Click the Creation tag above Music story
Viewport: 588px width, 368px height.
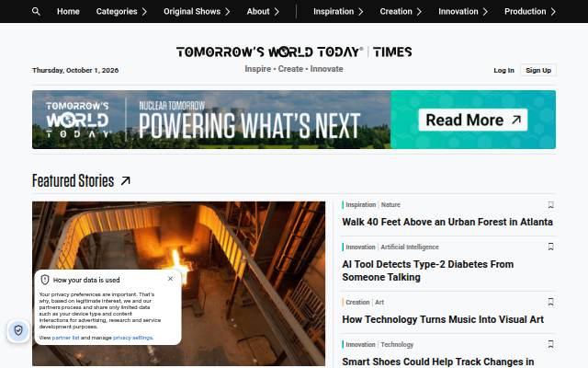[x=357, y=302]
